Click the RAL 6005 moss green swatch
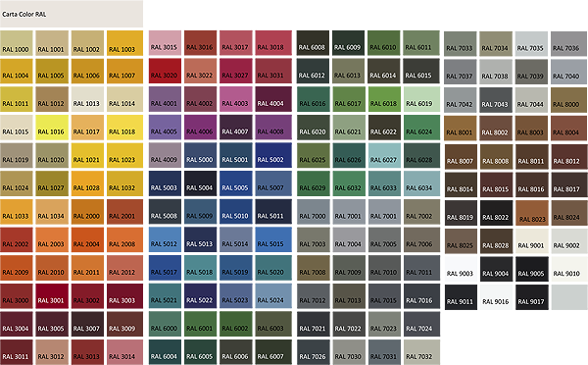 (200, 352)
